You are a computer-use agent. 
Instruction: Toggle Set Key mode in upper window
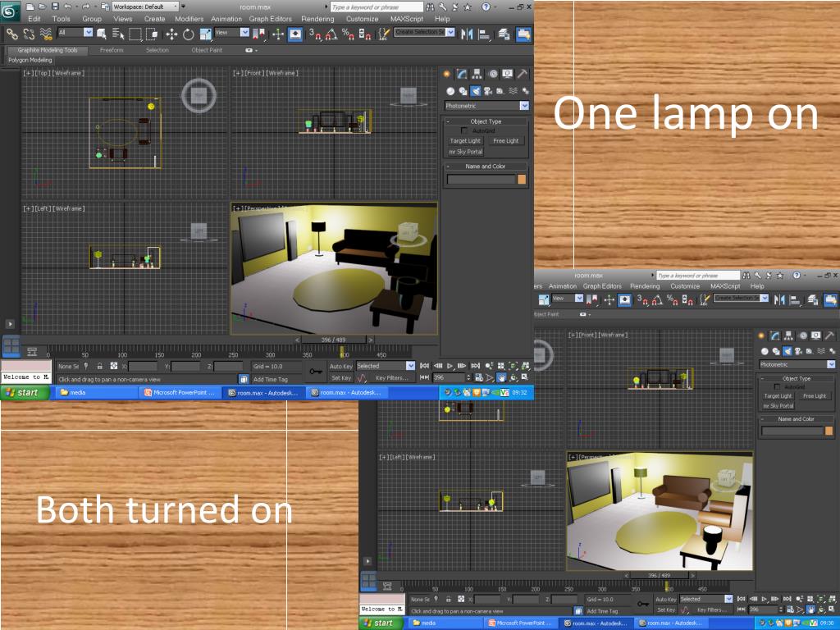(340, 377)
